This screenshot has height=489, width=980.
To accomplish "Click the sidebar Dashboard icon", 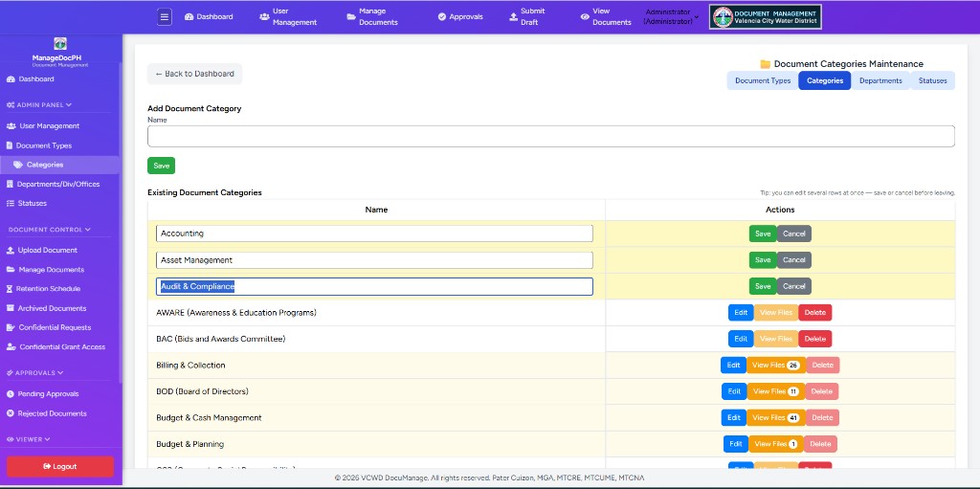I will tap(11, 79).
